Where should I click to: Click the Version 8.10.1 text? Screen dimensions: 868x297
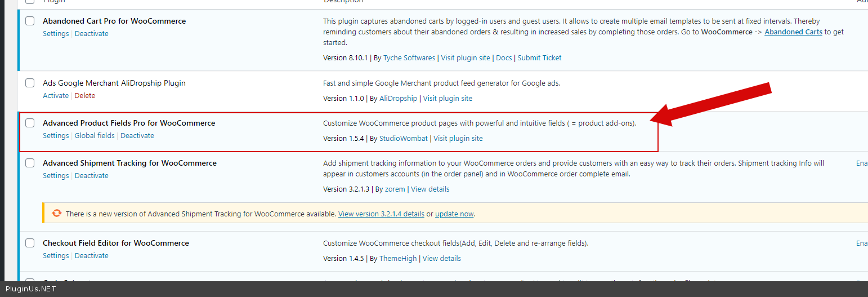pyautogui.click(x=345, y=58)
